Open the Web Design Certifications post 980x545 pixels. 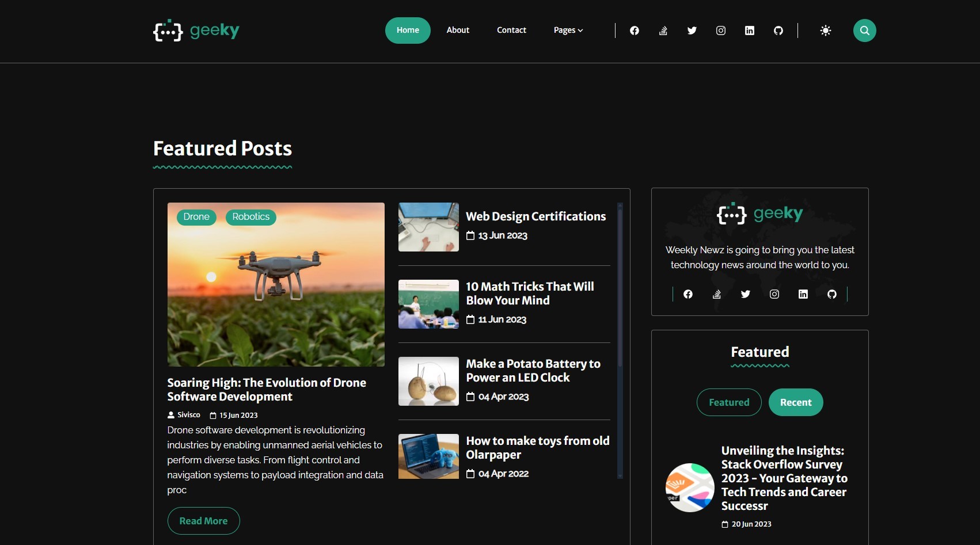tap(535, 216)
